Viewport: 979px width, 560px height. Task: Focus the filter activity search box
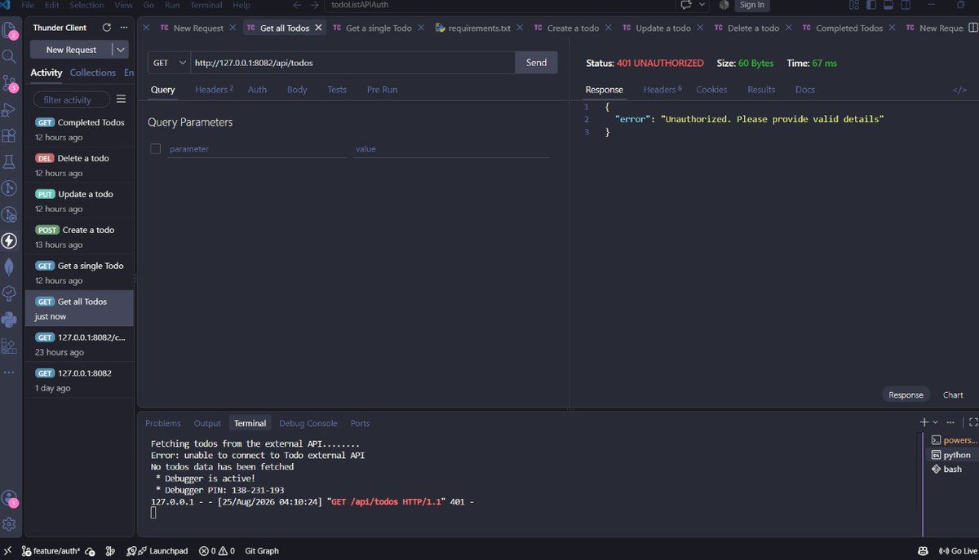click(x=72, y=99)
